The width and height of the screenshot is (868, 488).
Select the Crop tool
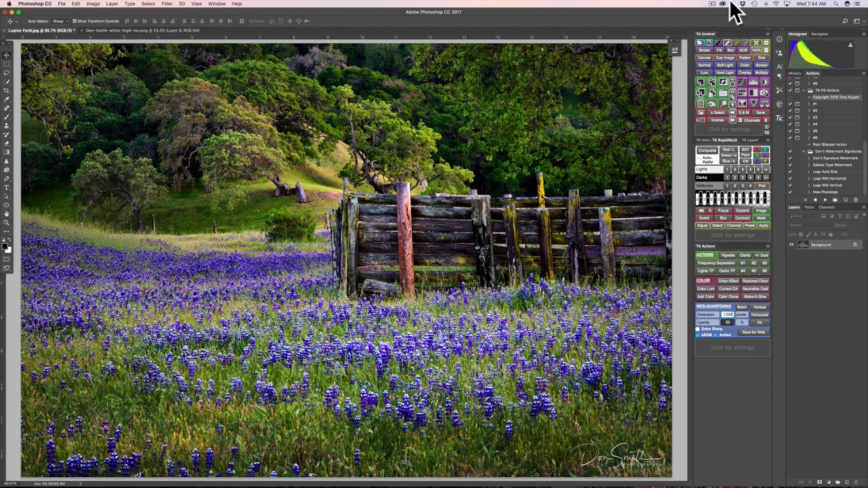click(7, 89)
